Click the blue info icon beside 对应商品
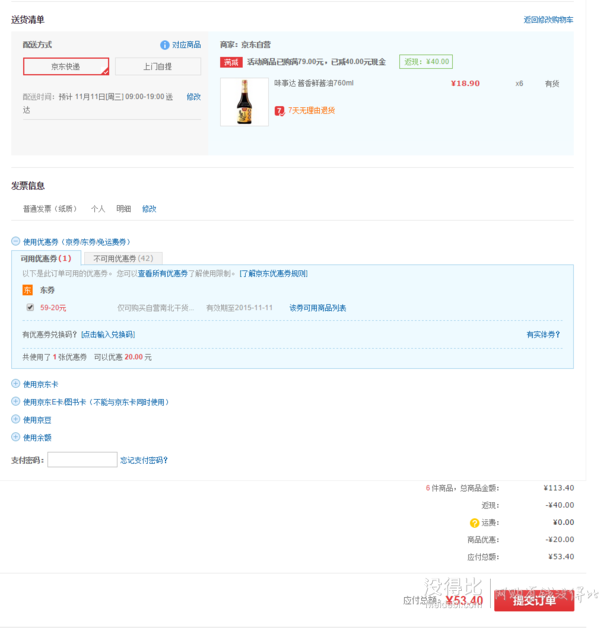Viewport: 610px width, 628px height. pos(165,45)
